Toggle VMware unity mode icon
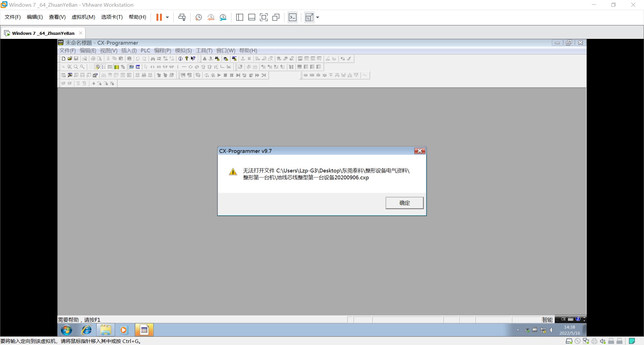Viewport: 644px width, 345px height. [276, 17]
